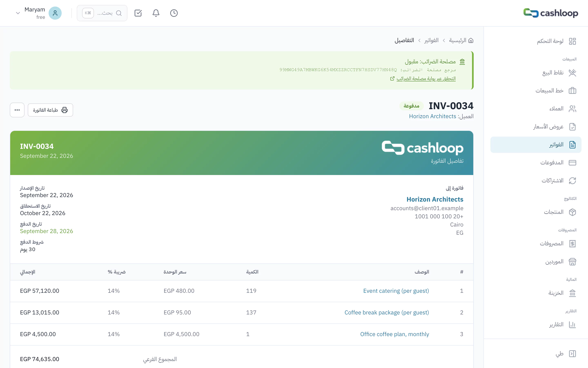
Task: Open الاشتراكات subscriptions in sidebar
Action: point(536,181)
